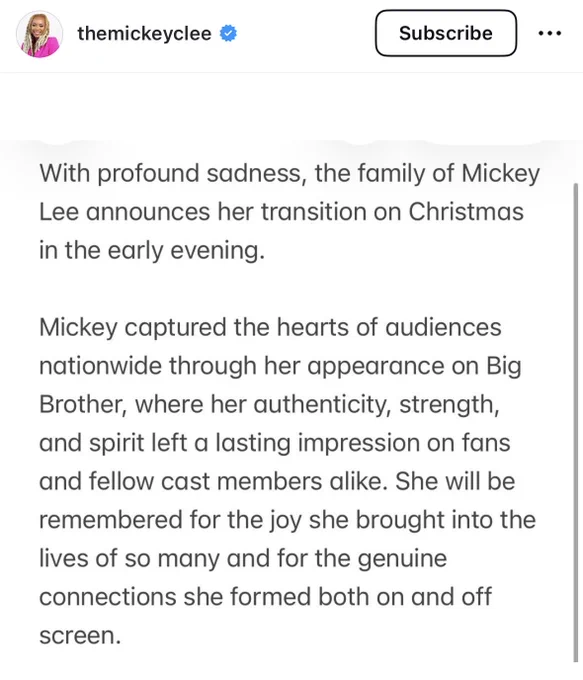Click the line 'connections she formed both on and off'
The height and width of the screenshot is (680, 583).
(x=265, y=597)
